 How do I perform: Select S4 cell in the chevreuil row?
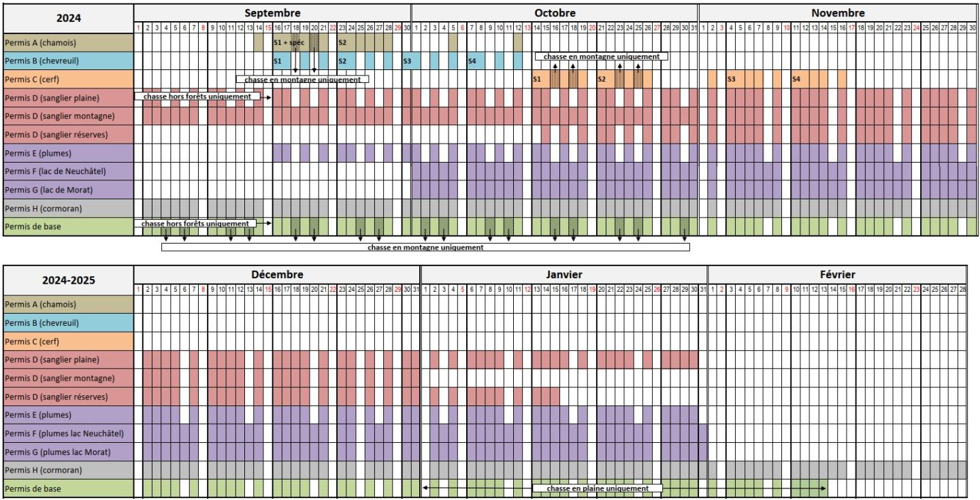[x=472, y=61]
